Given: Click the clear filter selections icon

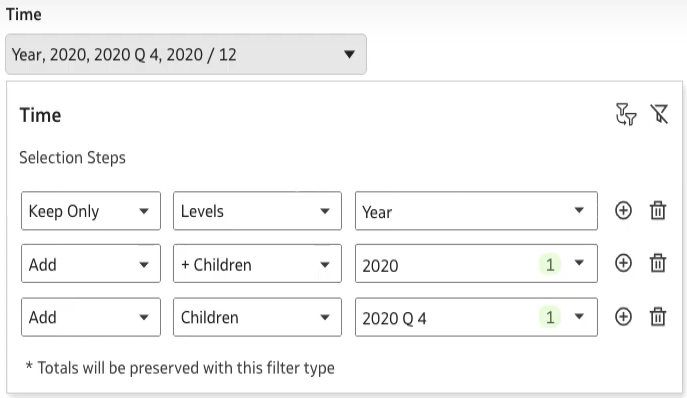Looking at the screenshot, I should pyautogui.click(x=659, y=114).
